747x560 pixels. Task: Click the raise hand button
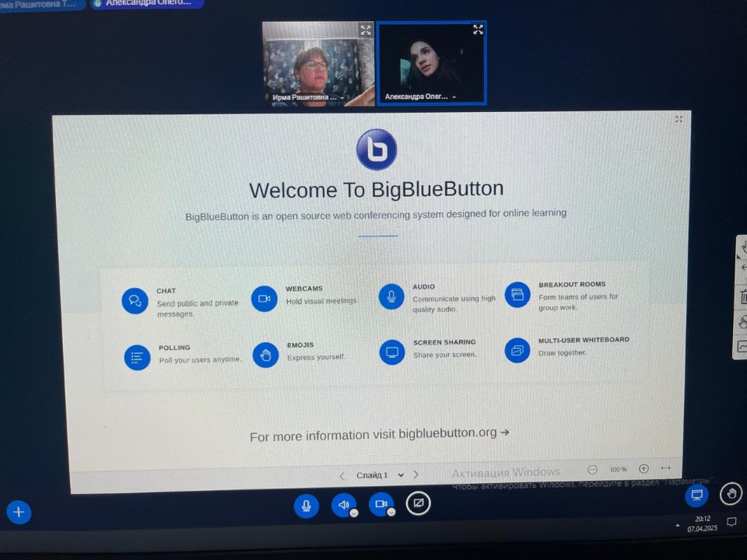[730, 493]
